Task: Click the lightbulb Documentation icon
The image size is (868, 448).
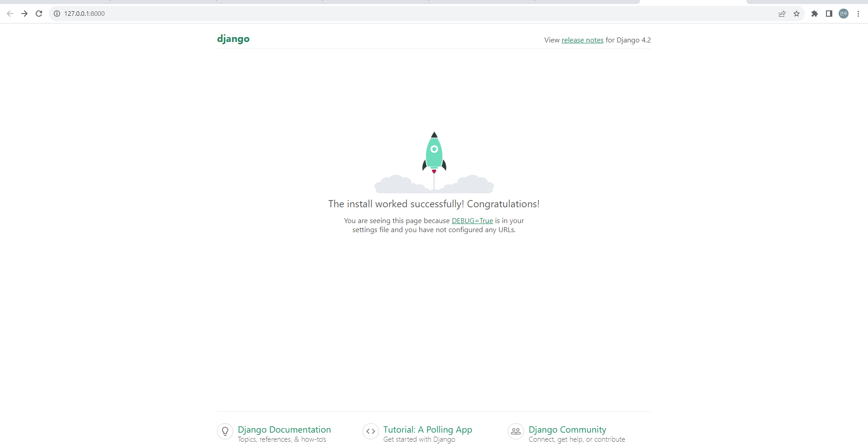Action: pos(225,431)
